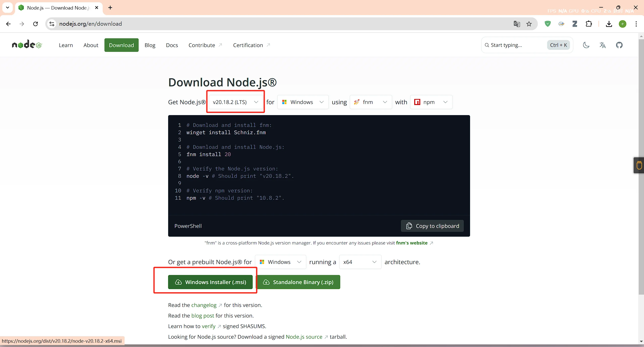Open the browser extensions puzzle icon

click(589, 24)
